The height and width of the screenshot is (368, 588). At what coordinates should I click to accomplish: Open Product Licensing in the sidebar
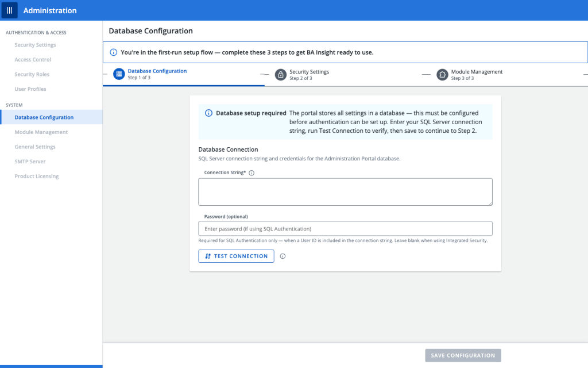pyautogui.click(x=51, y=176)
